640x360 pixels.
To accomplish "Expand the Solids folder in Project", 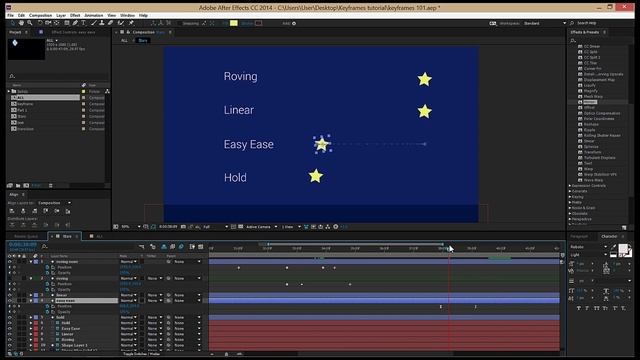I will [9, 91].
